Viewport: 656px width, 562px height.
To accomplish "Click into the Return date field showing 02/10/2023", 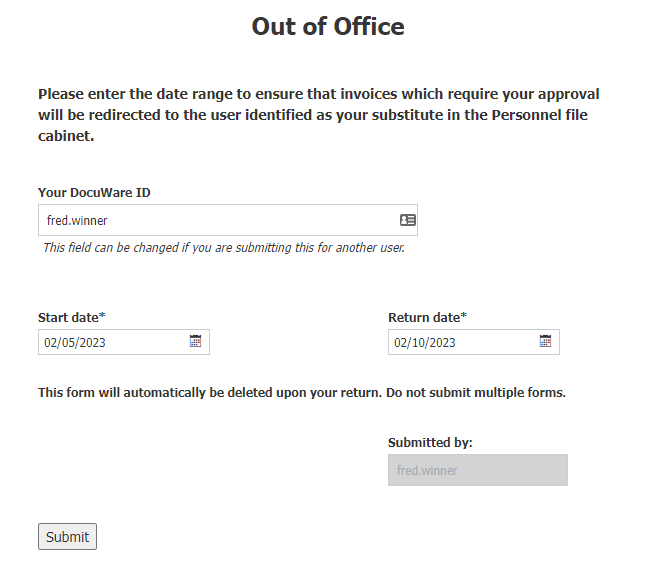I will point(474,342).
